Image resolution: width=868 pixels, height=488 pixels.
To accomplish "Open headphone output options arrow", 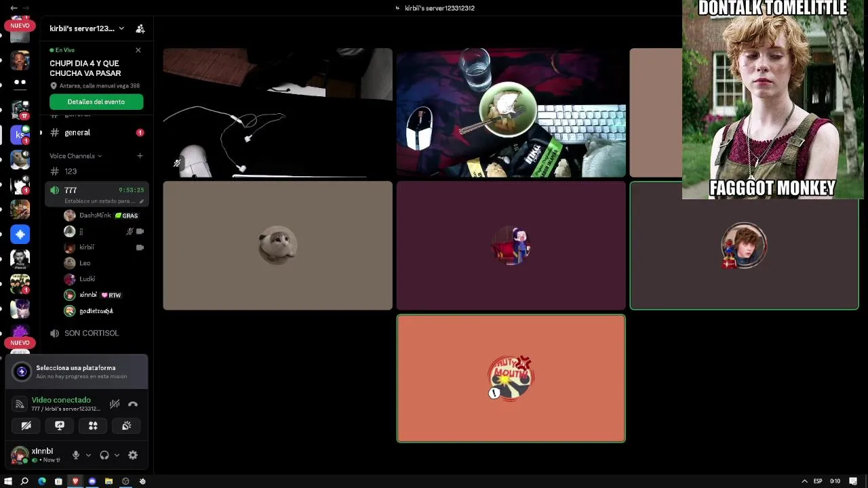I will pyautogui.click(x=117, y=455).
